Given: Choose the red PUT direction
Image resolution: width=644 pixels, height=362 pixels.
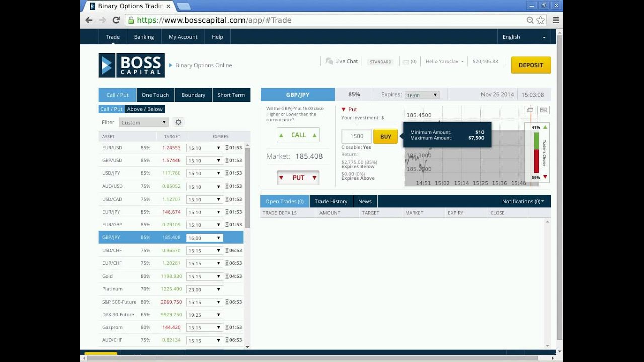Looking at the screenshot, I should (298, 177).
